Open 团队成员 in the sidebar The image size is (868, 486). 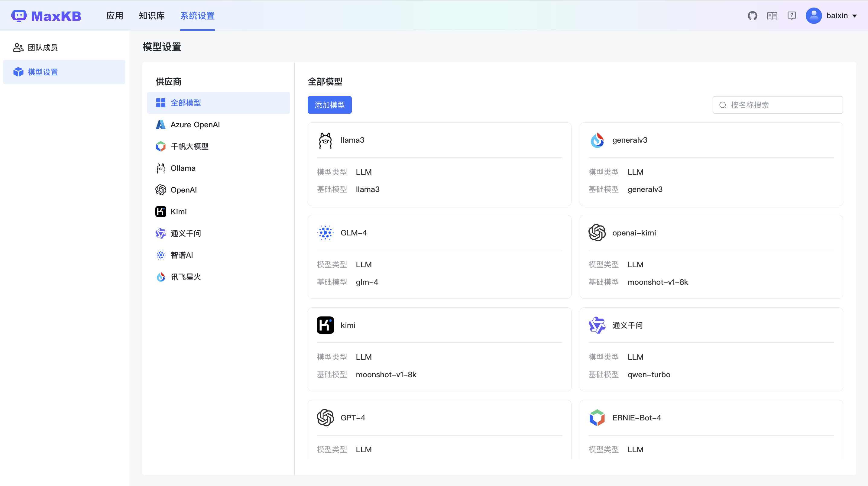click(x=42, y=47)
